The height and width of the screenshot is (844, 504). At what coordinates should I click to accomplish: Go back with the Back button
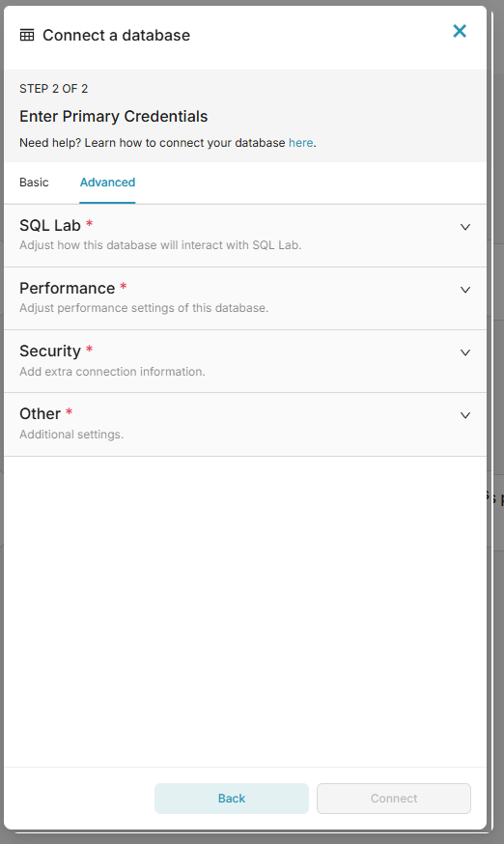[x=232, y=799]
